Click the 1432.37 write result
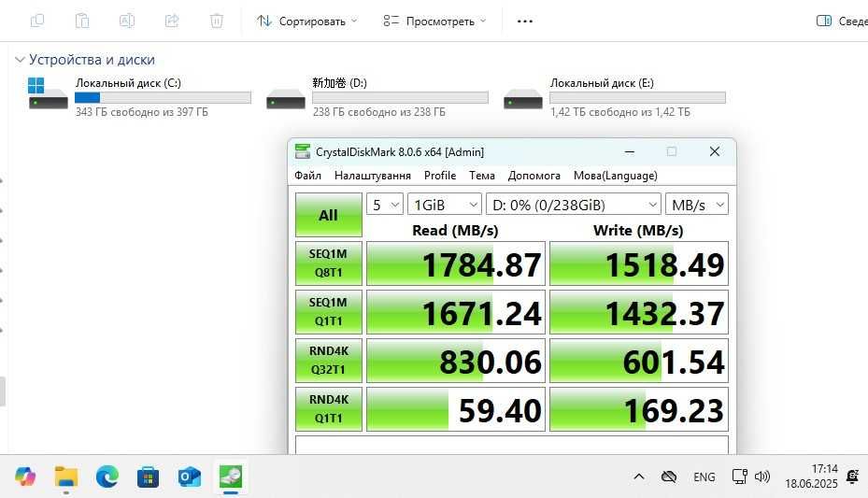868x498 pixels. [x=639, y=312]
